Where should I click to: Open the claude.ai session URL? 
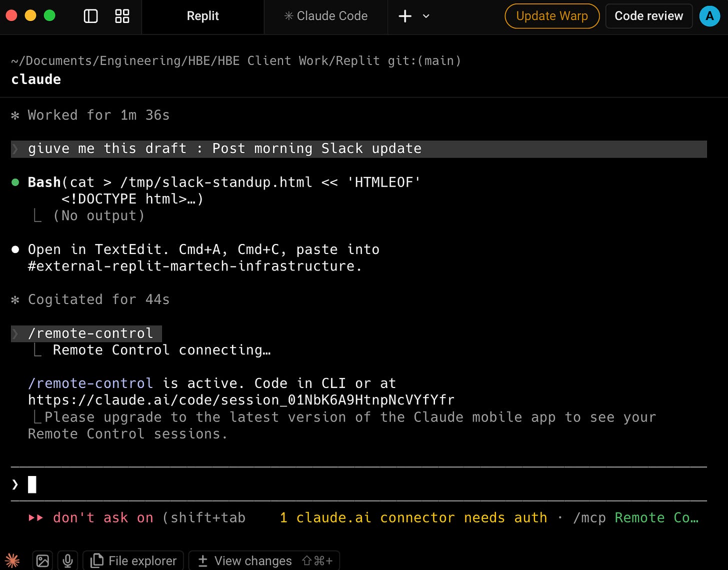pos(241,400)
